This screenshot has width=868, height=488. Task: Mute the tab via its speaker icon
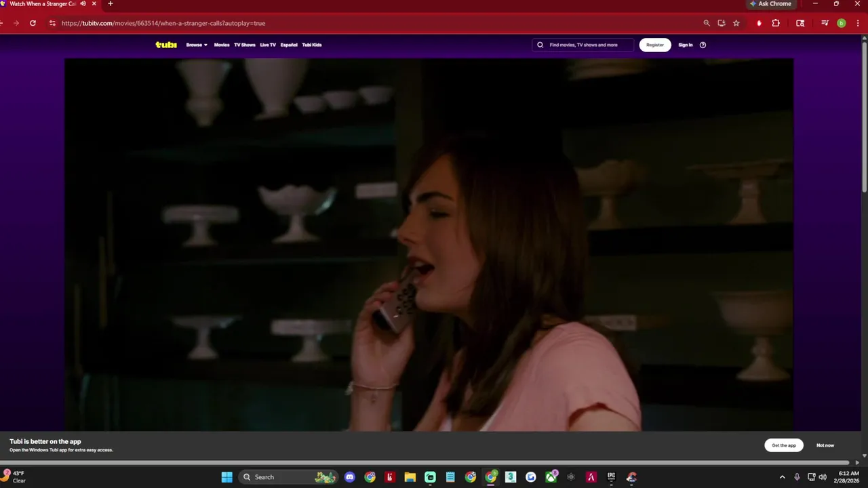click(x=83, y=4)
